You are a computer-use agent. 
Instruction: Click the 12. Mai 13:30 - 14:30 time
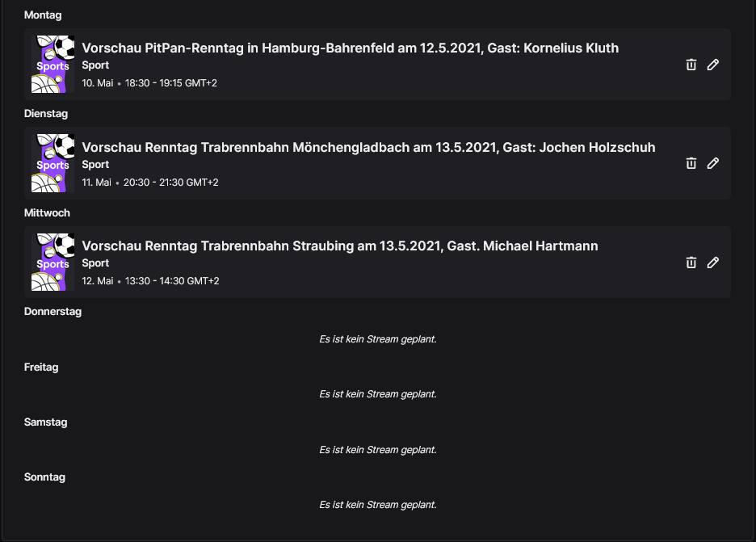pyautogui.click(x=150, y=280)
